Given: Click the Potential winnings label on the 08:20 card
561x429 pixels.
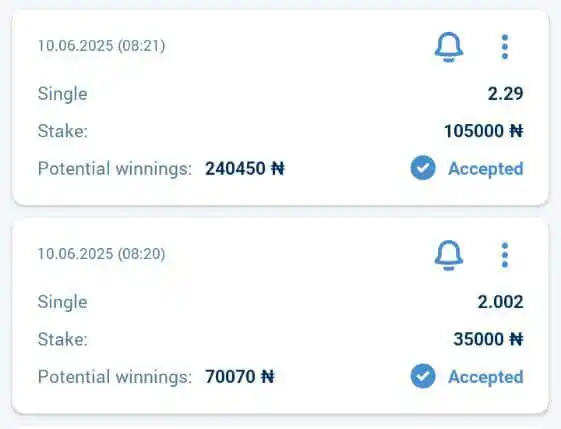Looking at the screenshot, I should pyautogui.click(x=115, y=377).
